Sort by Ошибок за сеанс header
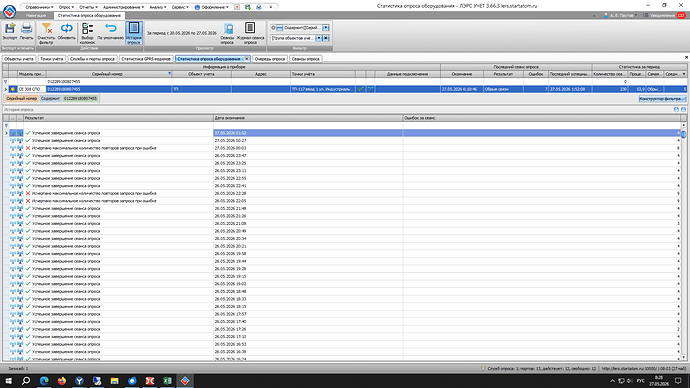 542,118
